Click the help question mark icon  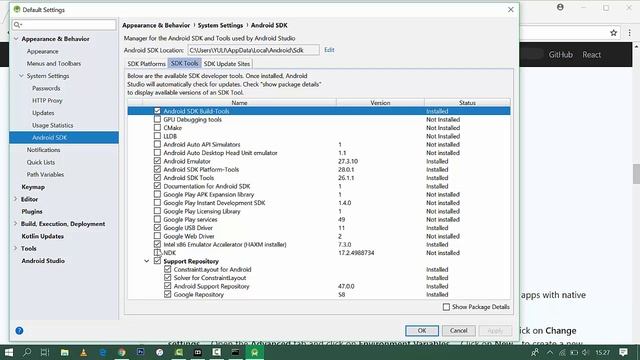[x=19, y=331]
